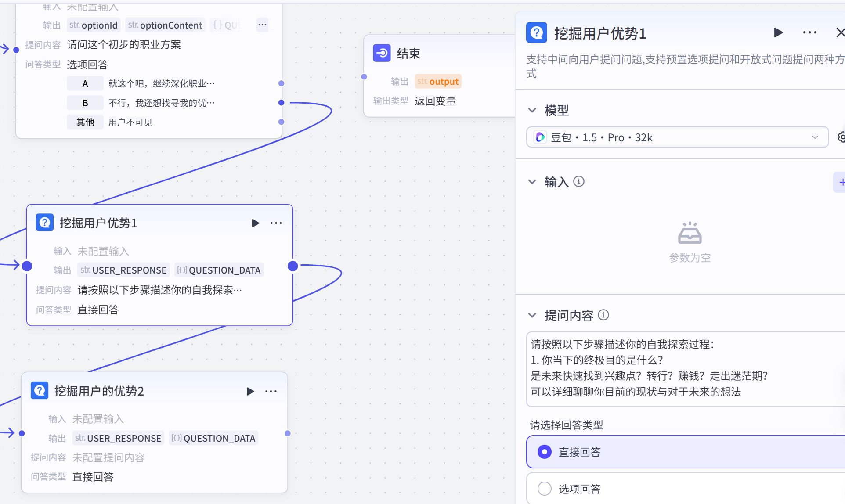Click the info icon next to 输入
Image resolution: width=845 pixels, height=504 pixels.
pyautogui.click(x=580, y=181)
